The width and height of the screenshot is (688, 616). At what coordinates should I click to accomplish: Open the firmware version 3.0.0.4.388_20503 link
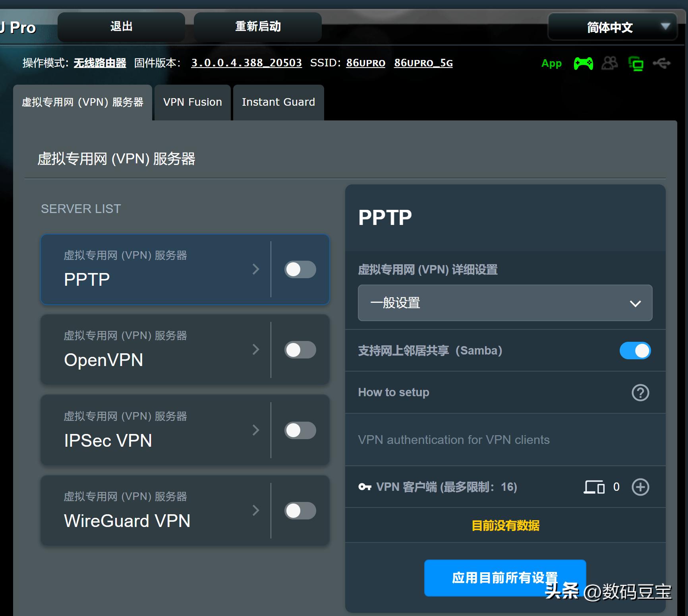246,63
